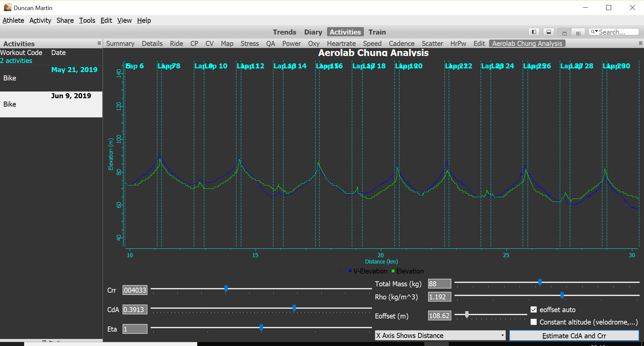Image resolution: width=644 pixels, height=346 pixels.
Task: Open the Tools menu
Action: [x=87, y=20]
